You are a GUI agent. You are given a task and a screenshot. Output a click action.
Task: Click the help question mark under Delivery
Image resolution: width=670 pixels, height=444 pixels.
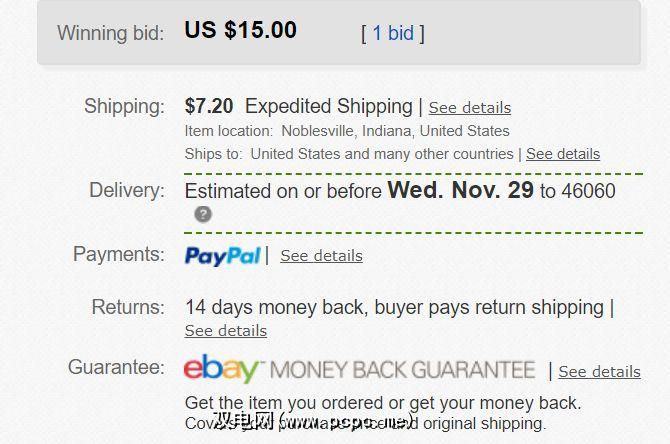[203, 214]
